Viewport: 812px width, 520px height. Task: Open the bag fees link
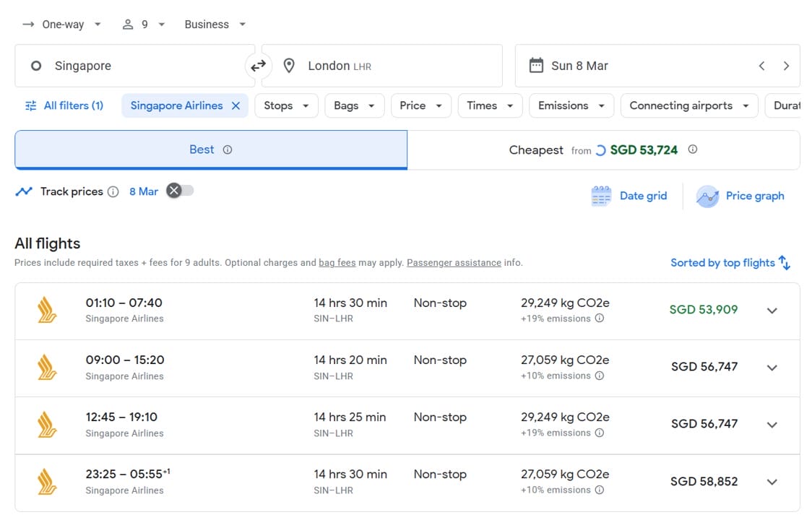(337, 263)
